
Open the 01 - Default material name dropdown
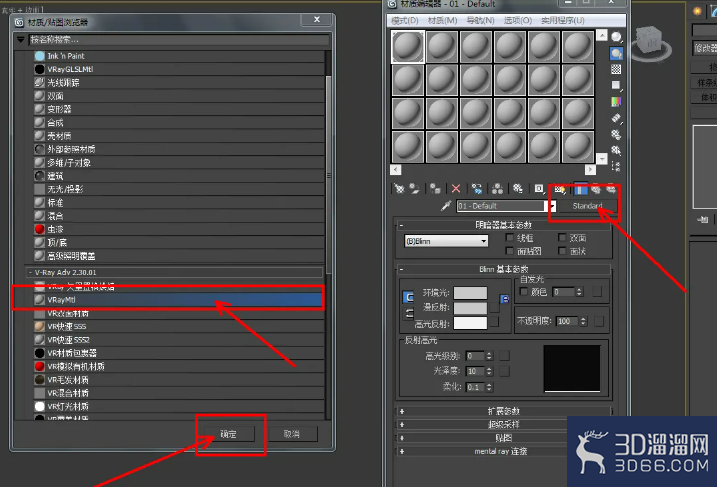pos(552,206)
